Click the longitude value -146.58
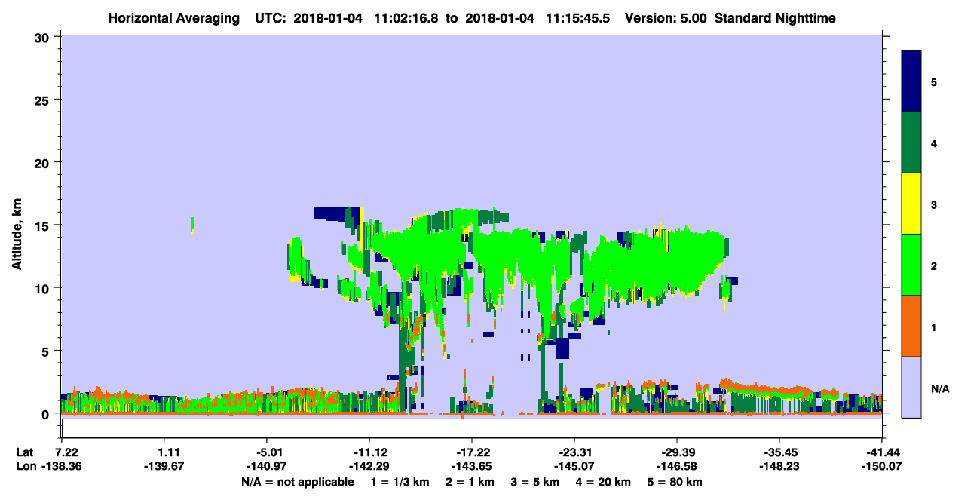The width and height of the screenshot is (980, 503). [677, 466]
